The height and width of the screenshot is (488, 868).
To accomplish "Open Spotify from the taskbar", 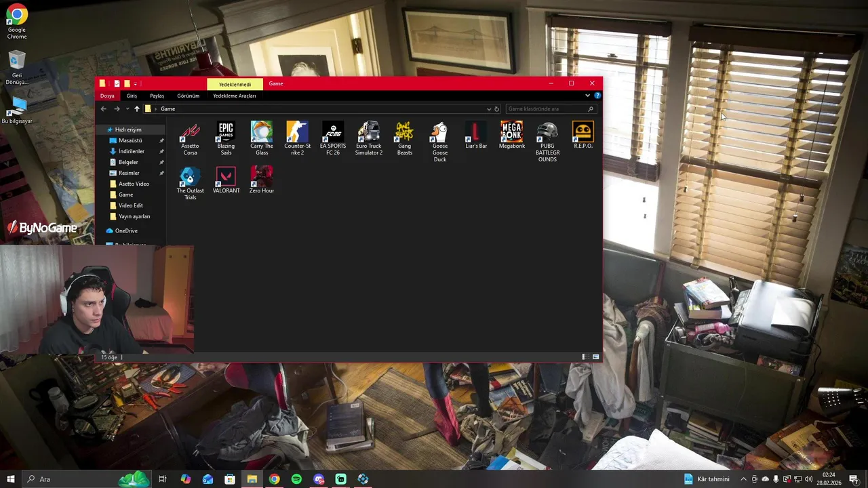I will pyautogui.click(x=296, y=479).
